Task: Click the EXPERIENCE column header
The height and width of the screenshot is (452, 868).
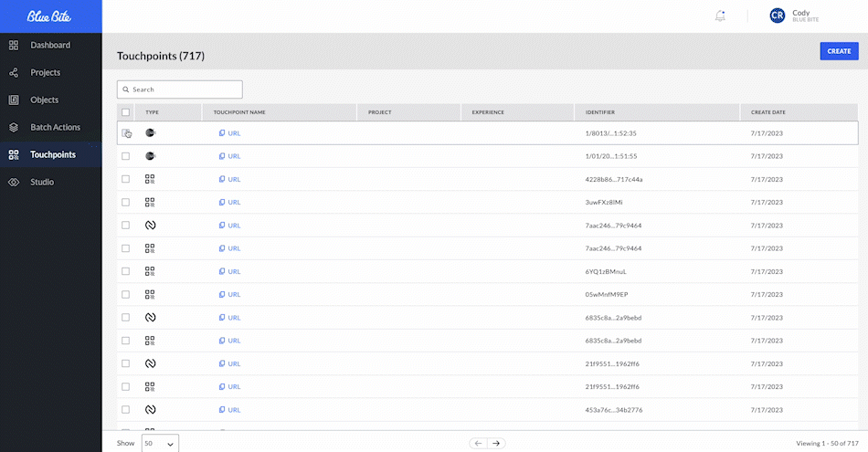Action: click(488, 112)
